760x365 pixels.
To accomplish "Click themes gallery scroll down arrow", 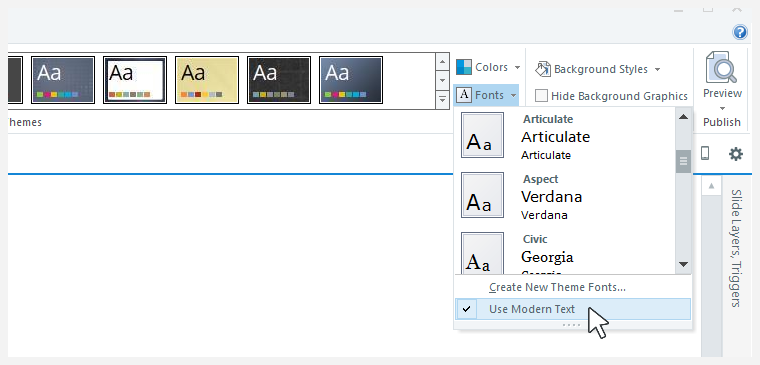I will tap(442, 80).
